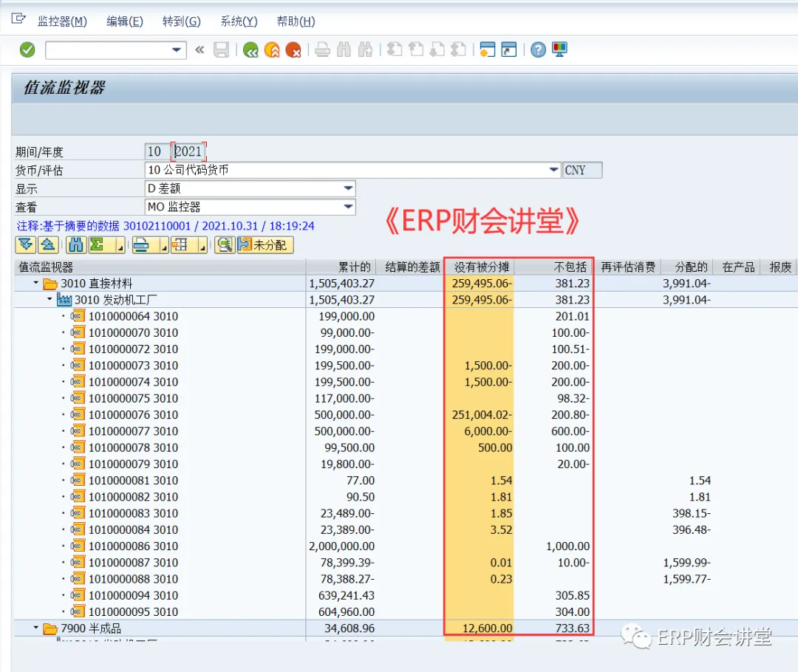Click the 再评估消费 column header
This screenshot has height=672, width=798.
click(627, 267)
